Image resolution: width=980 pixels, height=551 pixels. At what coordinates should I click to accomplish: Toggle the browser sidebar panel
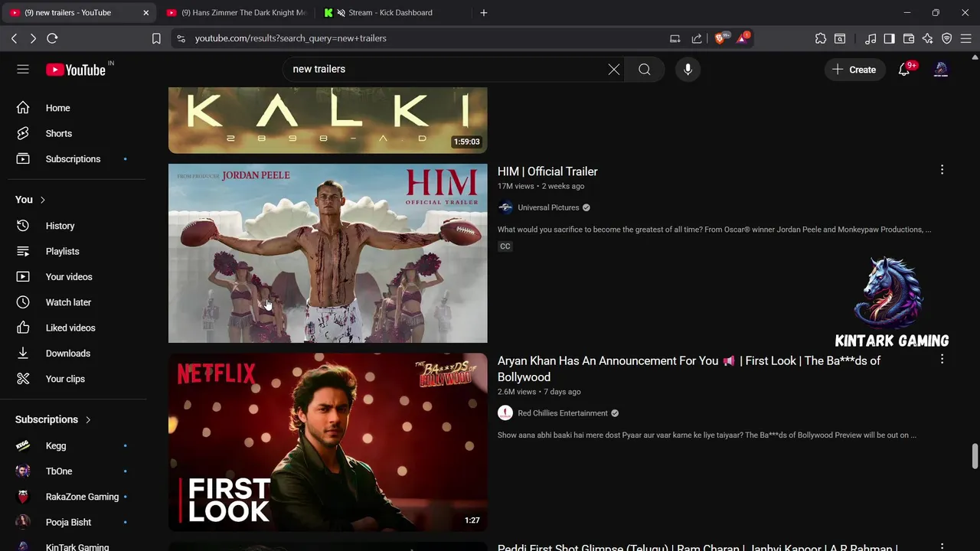[x=889, y=38]
